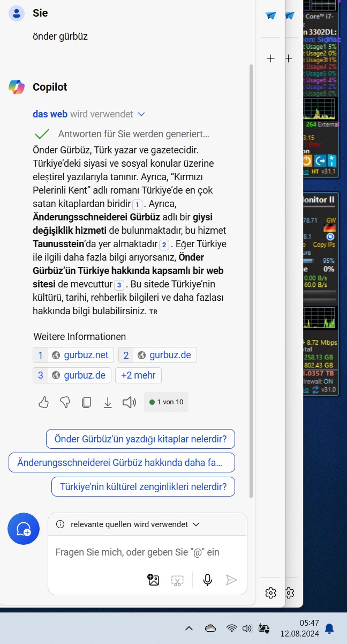The height and width of the screenshot is (644, 347).
Task: Click "Antworten für Sie werden generiert…" status text
Action: point(133,134)
